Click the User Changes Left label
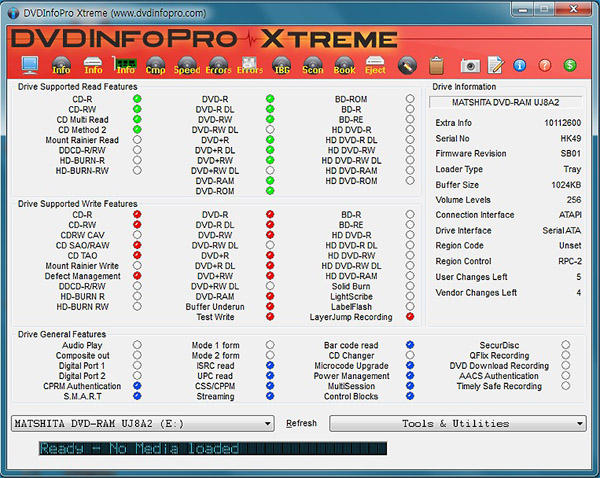This screenshot has width=600, height=478. 471,277
